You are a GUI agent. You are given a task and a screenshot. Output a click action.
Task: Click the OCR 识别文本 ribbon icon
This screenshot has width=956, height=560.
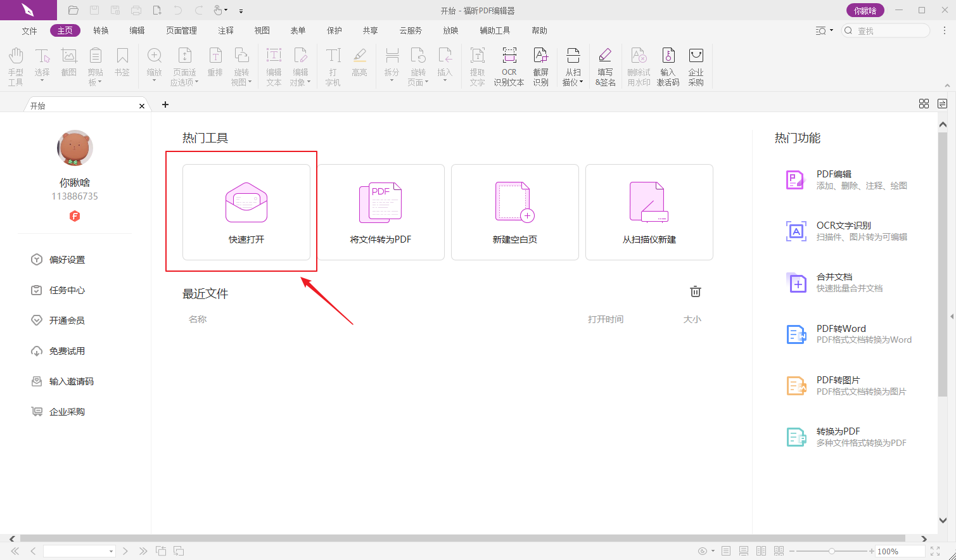coord(509,65)
